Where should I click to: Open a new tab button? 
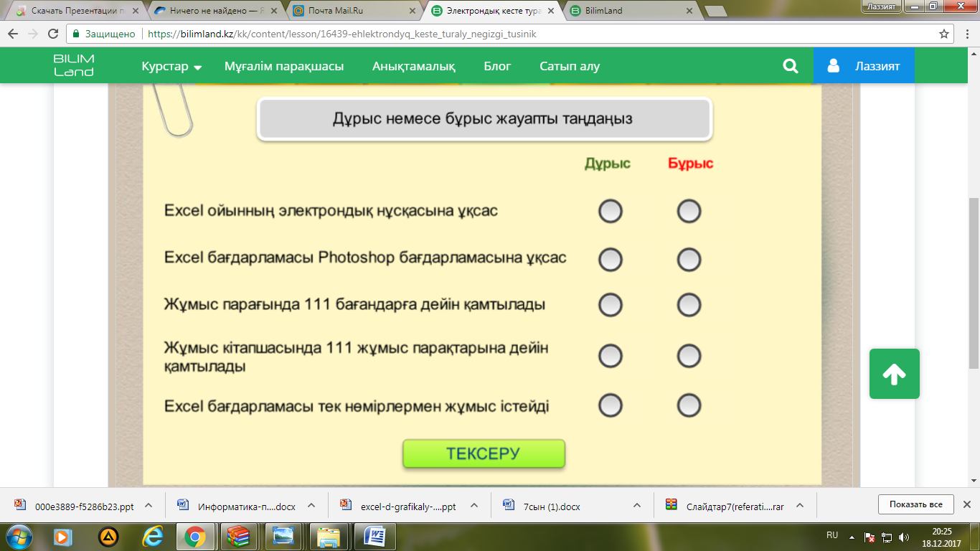[715, 11]
